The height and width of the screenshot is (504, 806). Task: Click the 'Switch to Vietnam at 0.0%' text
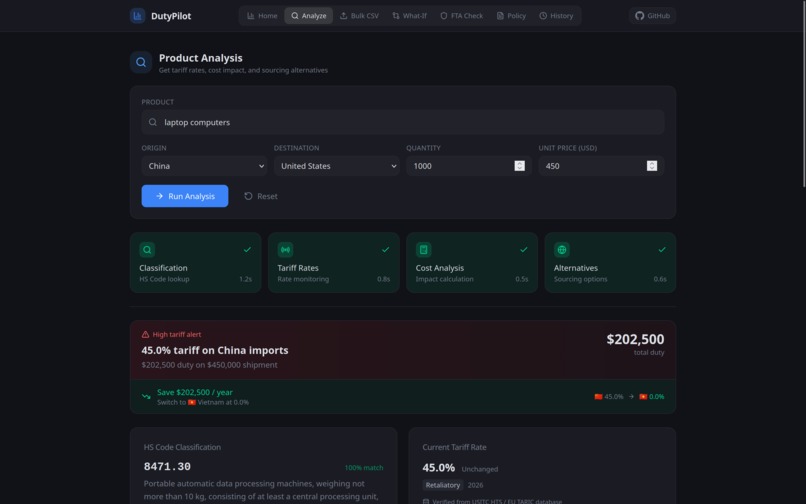point(203,402)
